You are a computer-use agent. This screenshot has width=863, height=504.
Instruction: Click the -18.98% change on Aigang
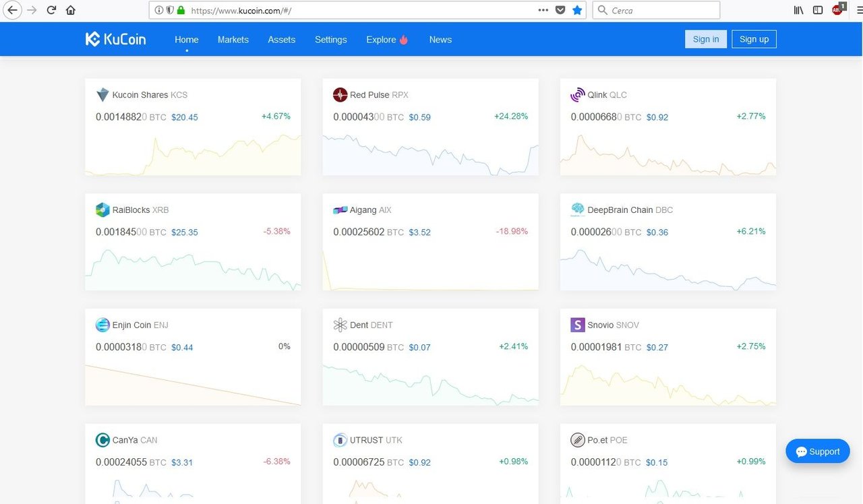(512, 231)
